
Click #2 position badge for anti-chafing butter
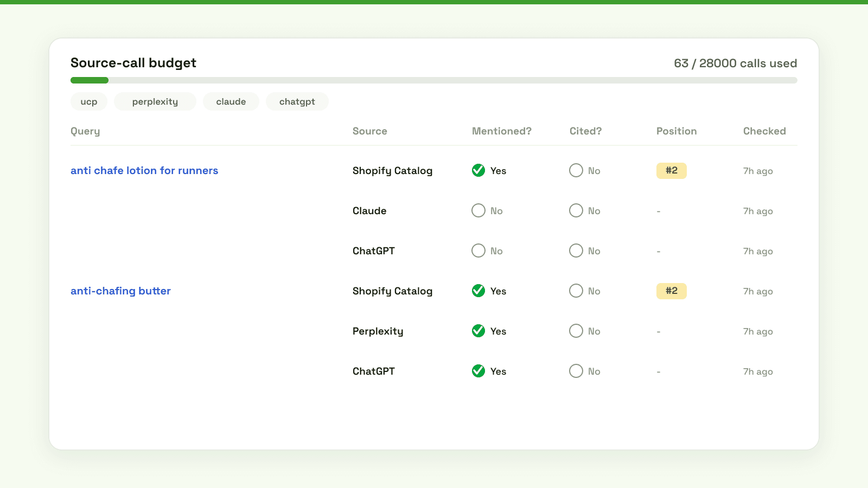click(672, 291)
